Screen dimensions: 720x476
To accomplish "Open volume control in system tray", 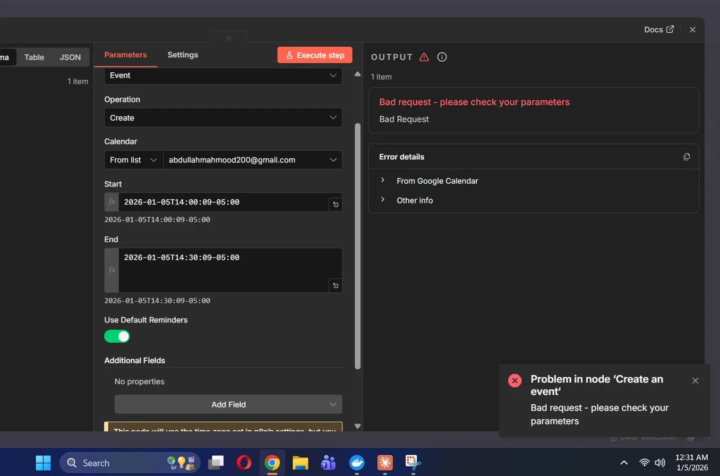I will [x=659, y=463].
